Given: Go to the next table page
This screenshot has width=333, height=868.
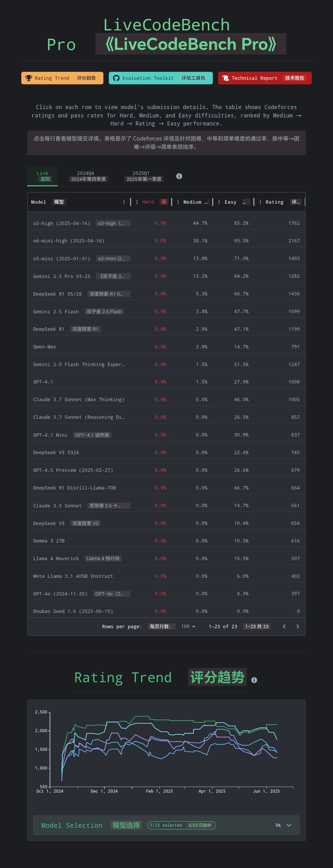Looking at the screenshot, I should click(x=298, y=626).
